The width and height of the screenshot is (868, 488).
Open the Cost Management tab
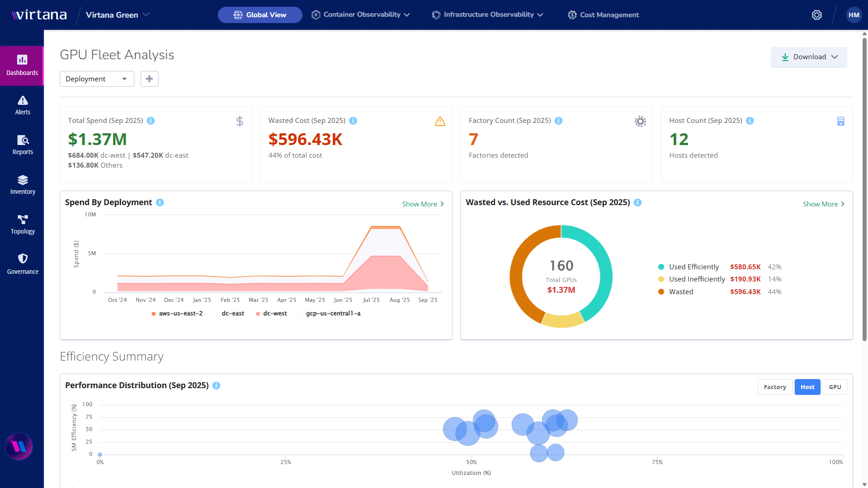[603, 15]
